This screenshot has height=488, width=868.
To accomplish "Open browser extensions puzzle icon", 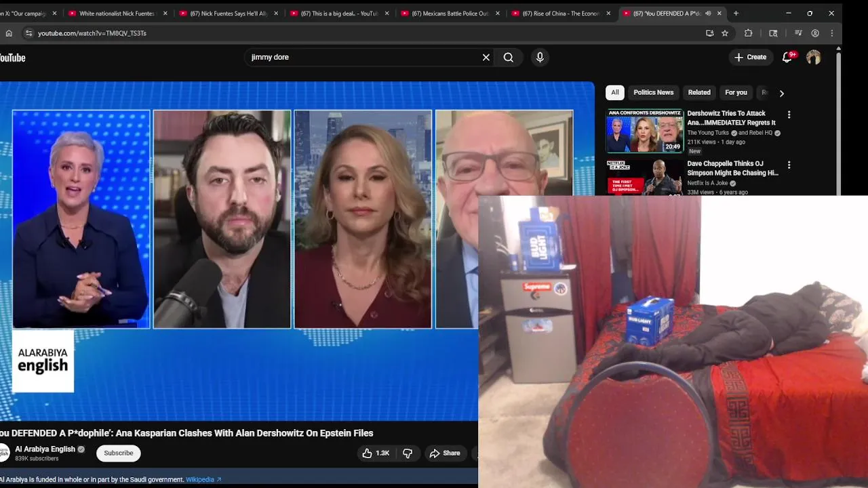I will (x=749, y=33).
